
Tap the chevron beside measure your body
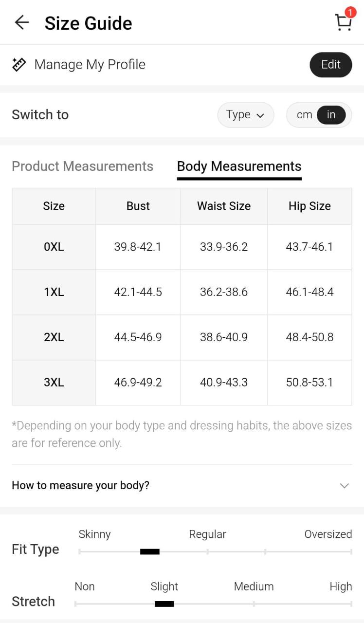pyautogui.click(x=345, y=486)
